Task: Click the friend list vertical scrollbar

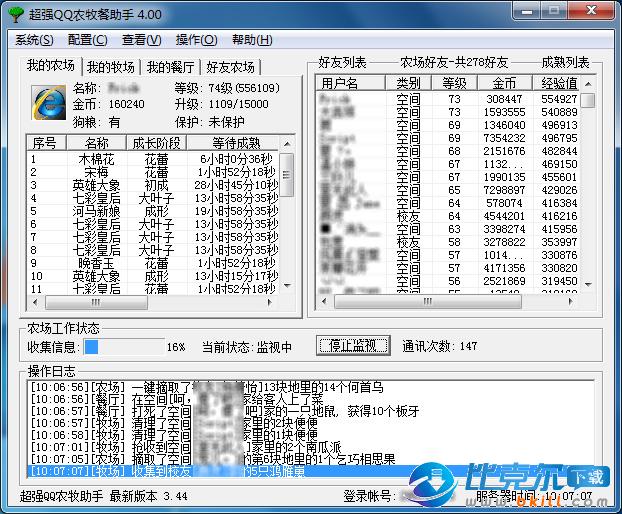Action: [588, 190]
